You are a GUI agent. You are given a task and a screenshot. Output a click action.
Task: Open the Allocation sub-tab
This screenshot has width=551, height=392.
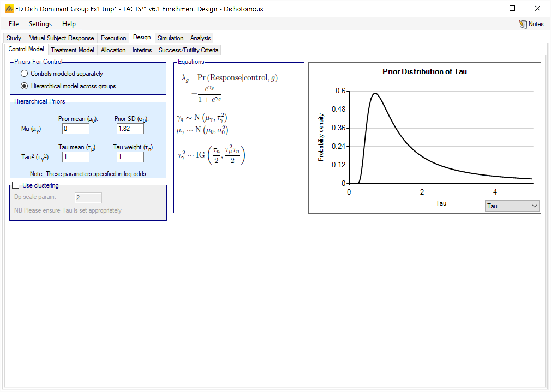click(113, 50)
